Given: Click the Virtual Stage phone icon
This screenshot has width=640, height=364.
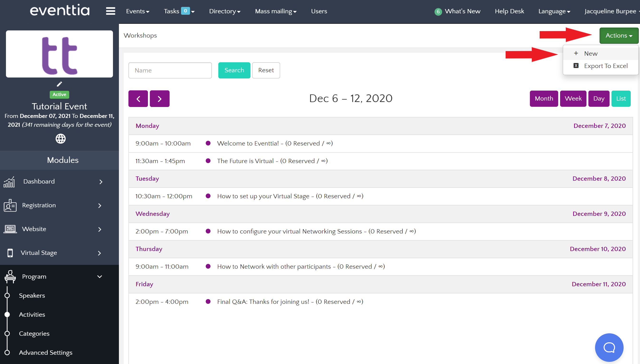Looking at the screenshot, I should 10,253.
